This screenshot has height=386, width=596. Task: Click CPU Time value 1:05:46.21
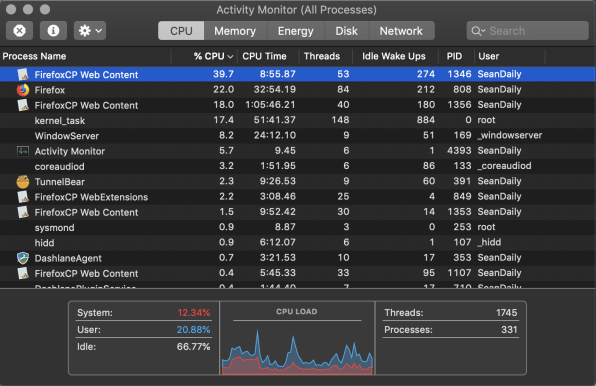coord(270,105)
